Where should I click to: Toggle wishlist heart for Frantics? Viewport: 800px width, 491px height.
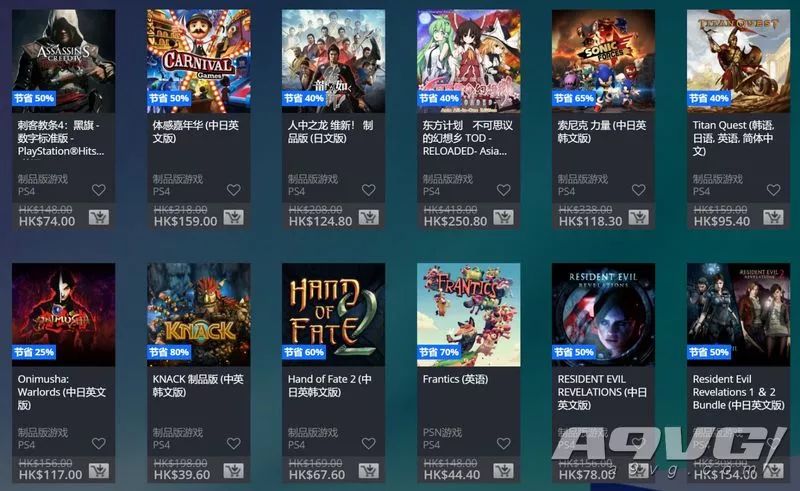click(x=504, y=444)
